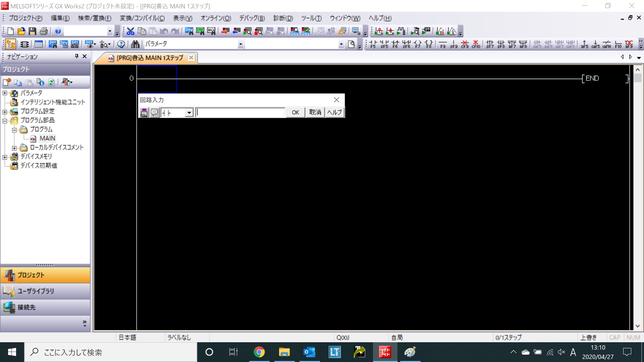The height and width of the screenshot is (362, 644).
Task: Open the 変換/コンパイル(C) menu
Action: 142,18
